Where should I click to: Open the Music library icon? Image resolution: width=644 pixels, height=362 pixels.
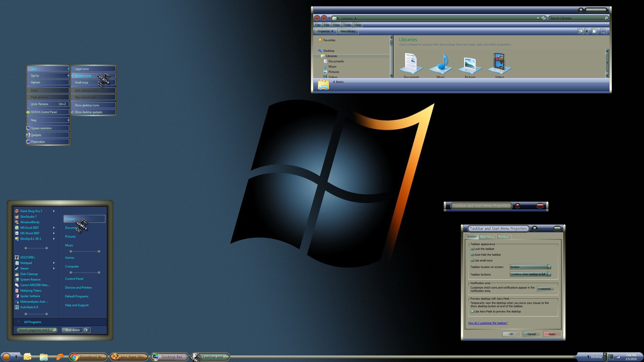[x=440, y=65]
